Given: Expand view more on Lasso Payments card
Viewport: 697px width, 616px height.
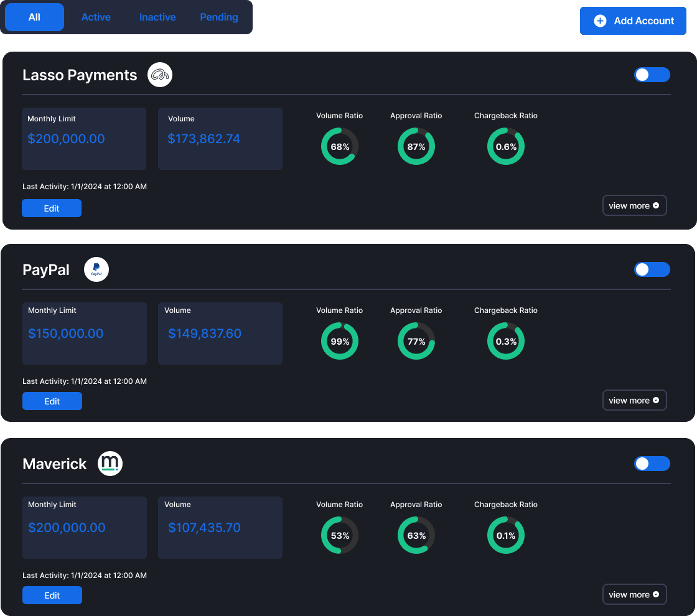Looking at the screenshot, I should [634, 205].
